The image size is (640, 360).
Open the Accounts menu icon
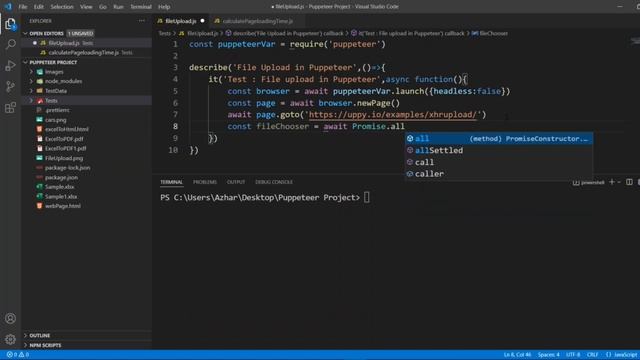[11, 318]
